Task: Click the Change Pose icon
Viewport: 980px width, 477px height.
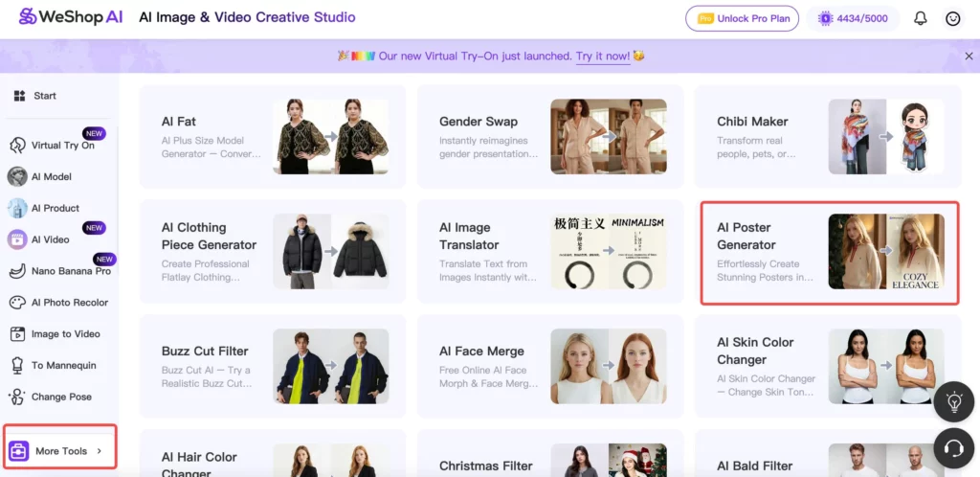Action: pyautogui.click(x=17, y=397)
